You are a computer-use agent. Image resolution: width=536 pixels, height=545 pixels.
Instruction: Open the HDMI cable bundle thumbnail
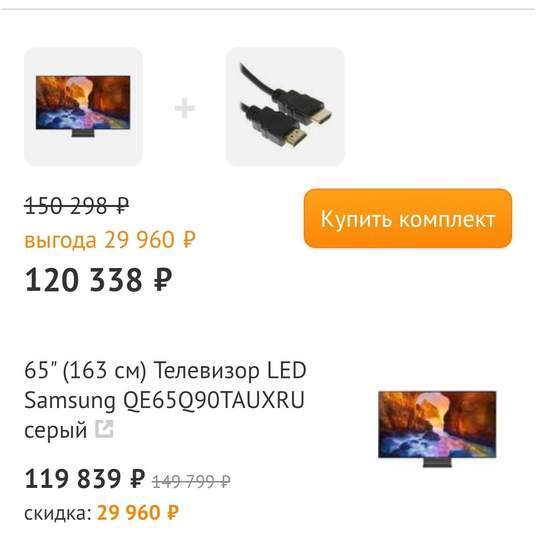pos(285,106)
